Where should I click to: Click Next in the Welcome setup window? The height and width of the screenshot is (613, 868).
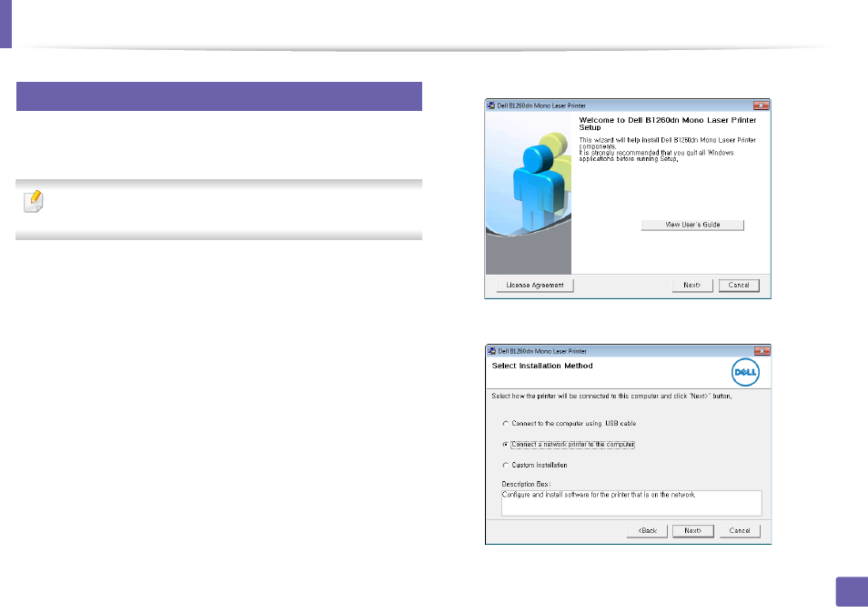point(692,286)
